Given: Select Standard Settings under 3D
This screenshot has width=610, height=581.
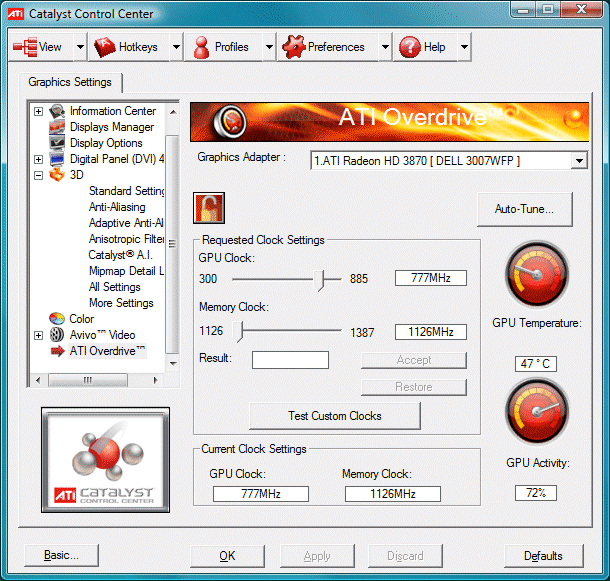Looking at the screenshot, I should click(126, 191).
